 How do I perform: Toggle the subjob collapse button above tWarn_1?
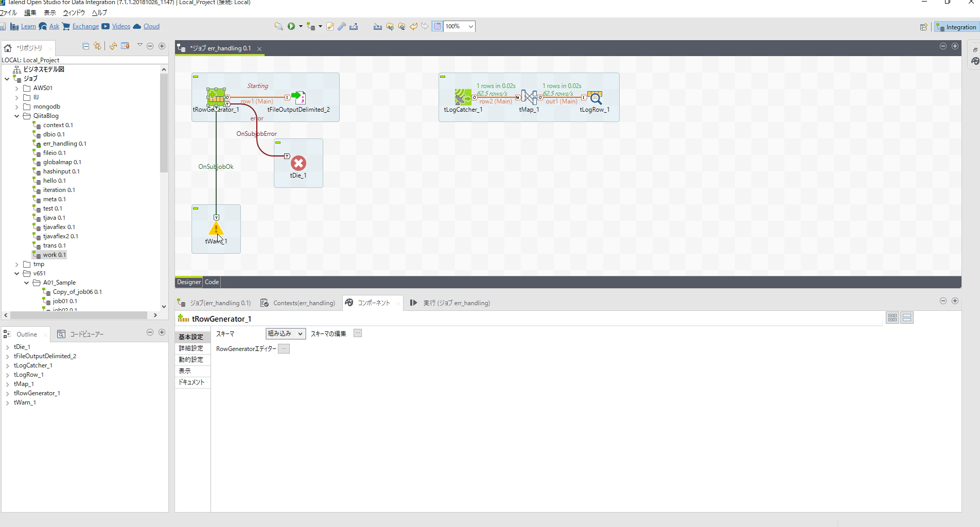tap(196, 208)
